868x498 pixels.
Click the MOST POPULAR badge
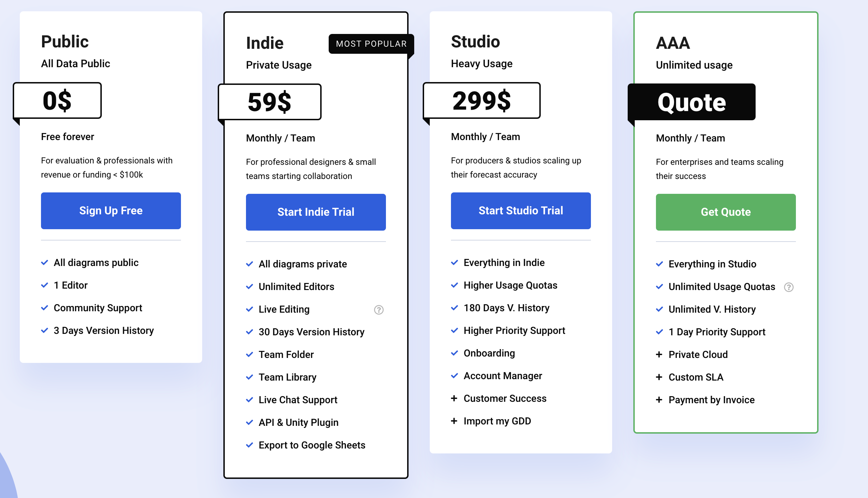371,44
